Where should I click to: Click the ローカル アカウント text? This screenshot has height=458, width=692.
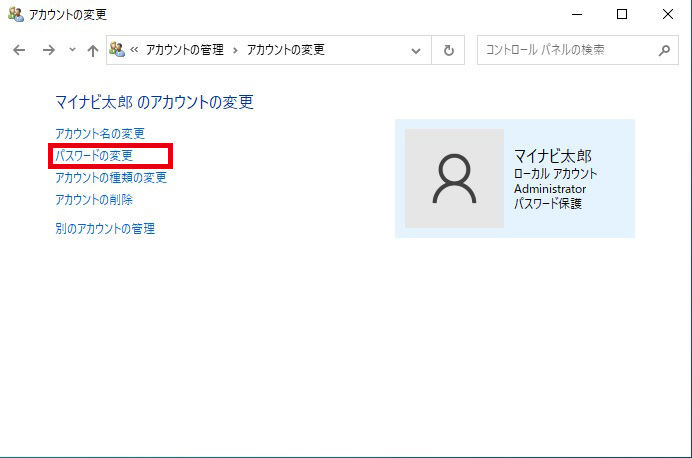[x=555, y=173]
